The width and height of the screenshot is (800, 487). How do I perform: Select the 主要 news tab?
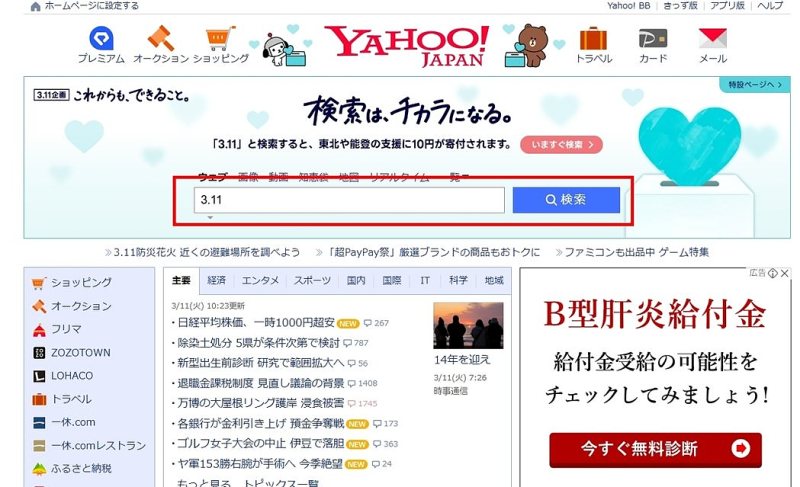point(181,280)
